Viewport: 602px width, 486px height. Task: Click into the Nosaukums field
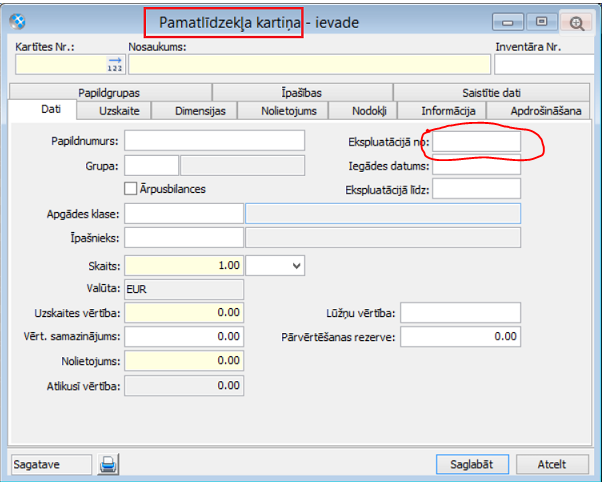(x=309, y=64)
